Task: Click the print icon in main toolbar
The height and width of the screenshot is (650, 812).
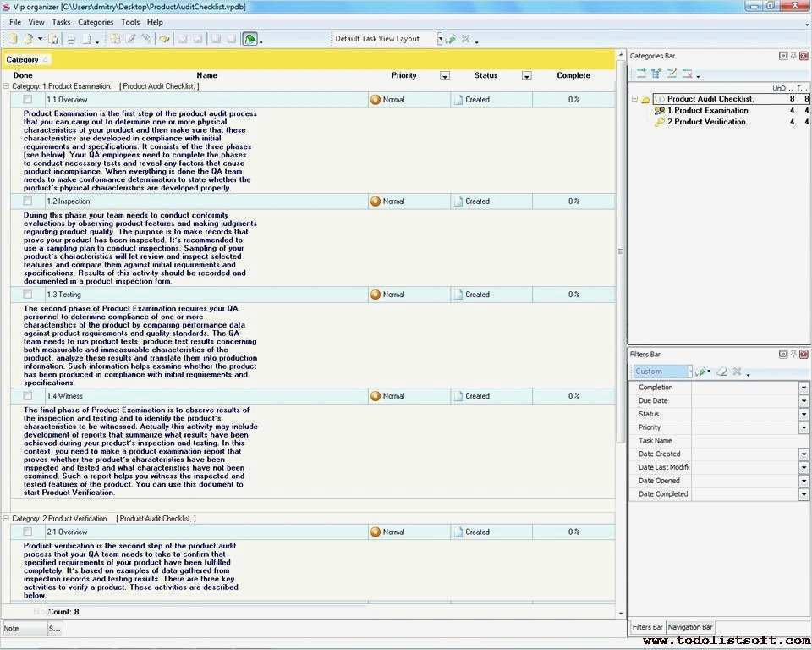Action: point(71,39)
